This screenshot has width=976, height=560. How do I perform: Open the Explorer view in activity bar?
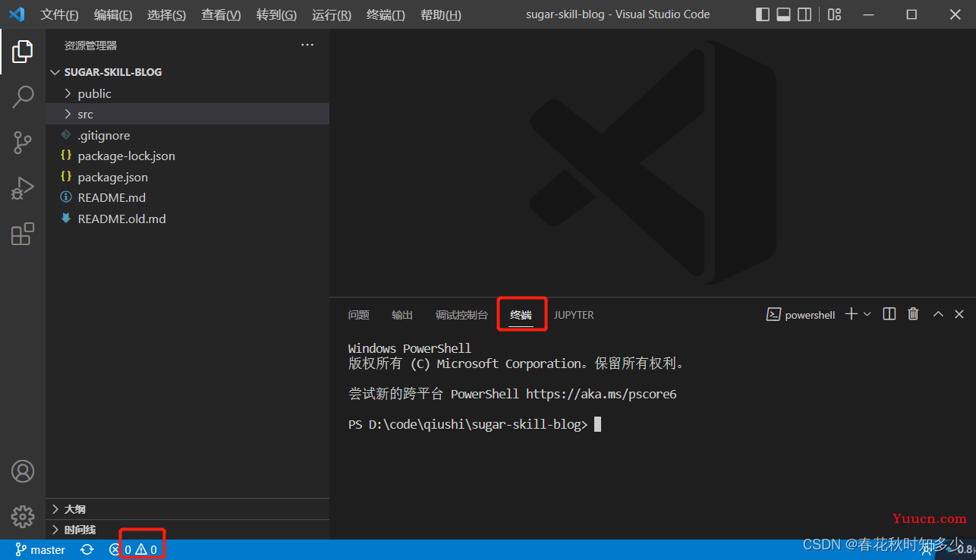[x=23, y=52]
